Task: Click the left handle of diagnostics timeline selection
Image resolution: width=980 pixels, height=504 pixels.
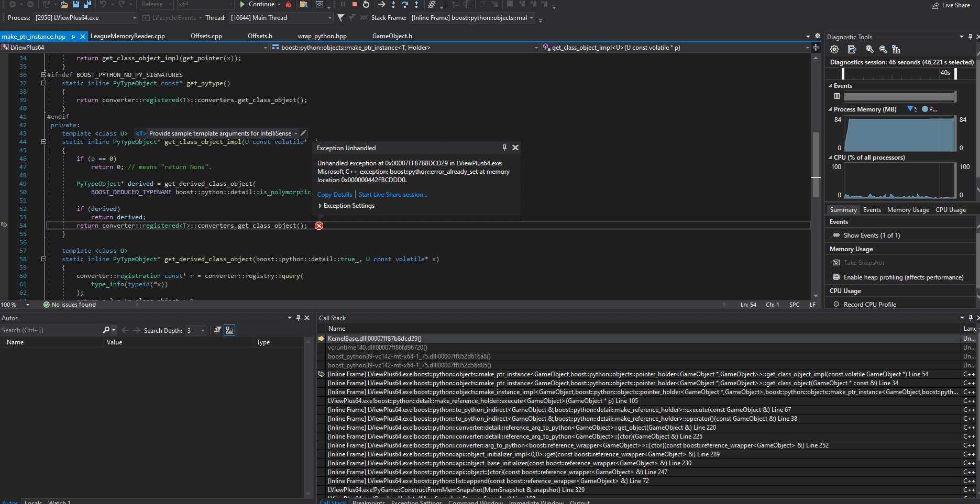Action: point(843,74)
